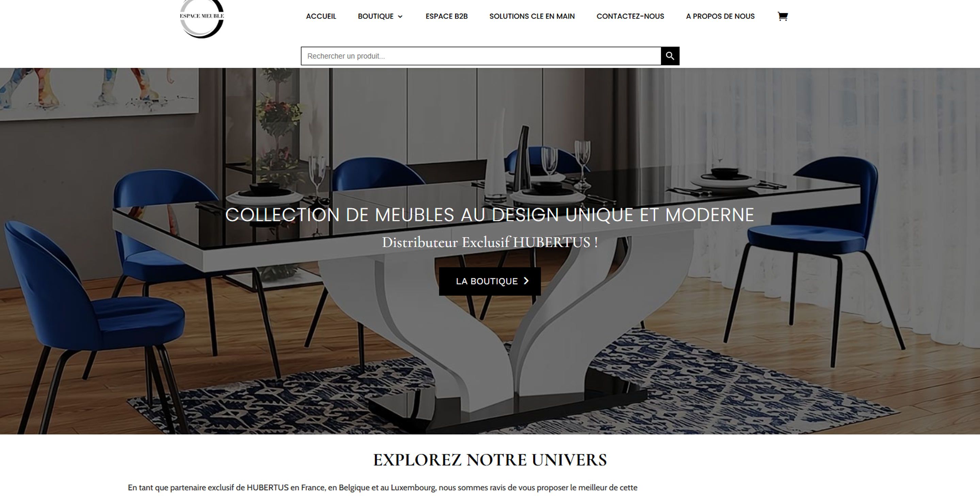Focus the Rechercher un produit field

[x=481, y=56]
